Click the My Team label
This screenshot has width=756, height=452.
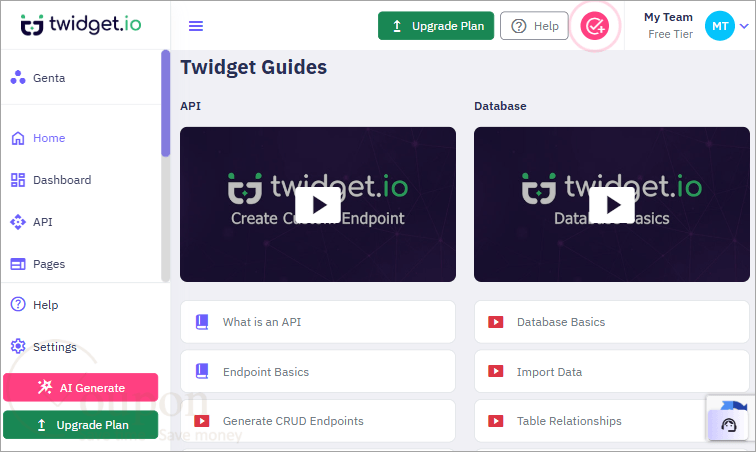(668, 17)
